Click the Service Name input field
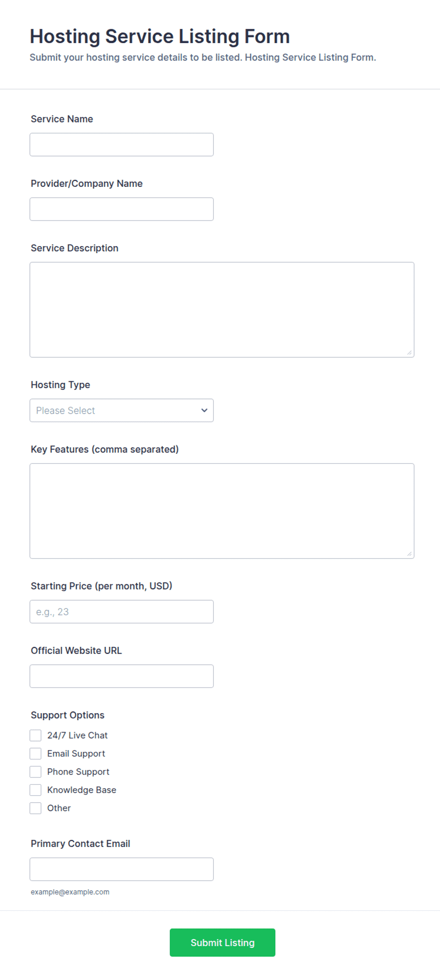Screen dimensions: 440x980 (x=122, y=144)
